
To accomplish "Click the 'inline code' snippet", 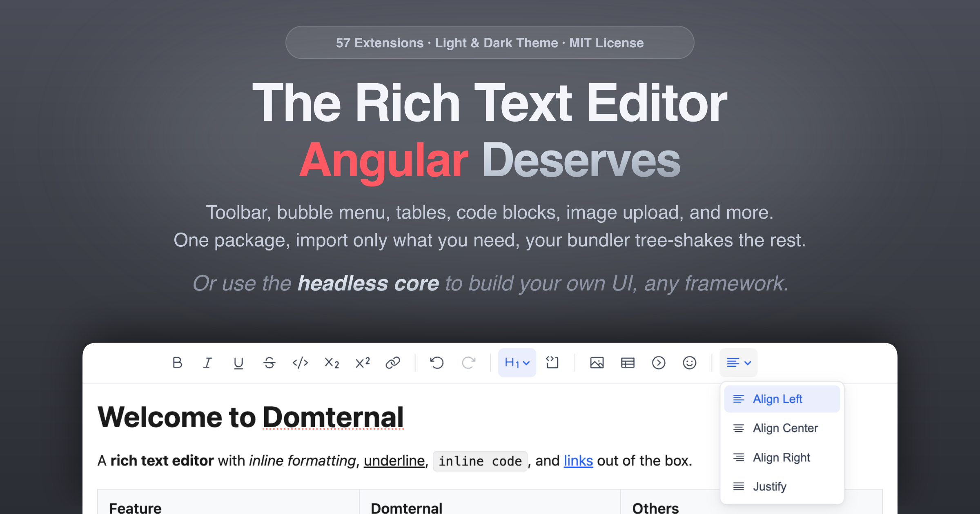I will [x=480, y=461].
